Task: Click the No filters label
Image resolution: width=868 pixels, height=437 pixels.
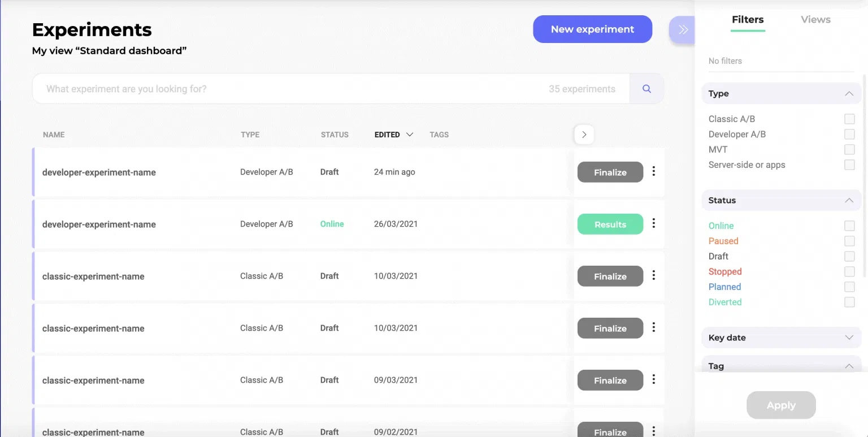Action: pos(725,61)
